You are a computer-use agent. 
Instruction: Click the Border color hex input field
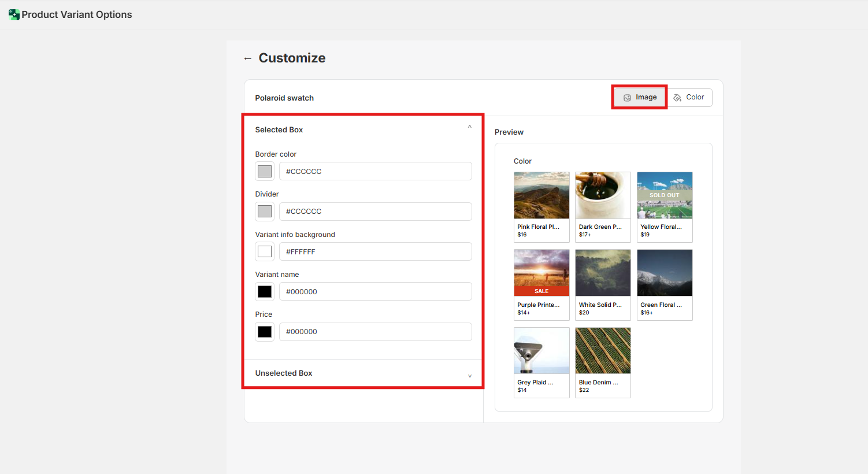point(375,172)
